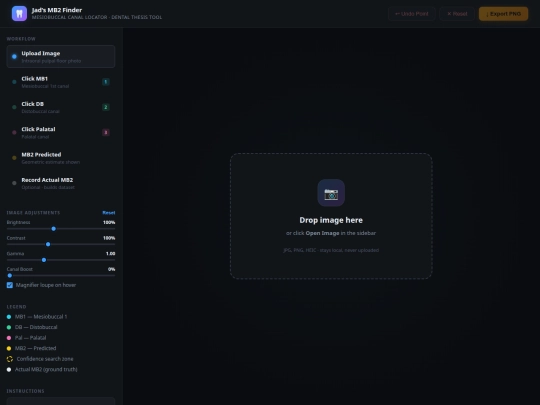
Task: Click the tooth logo icon
Action: (x=19, y=14)
